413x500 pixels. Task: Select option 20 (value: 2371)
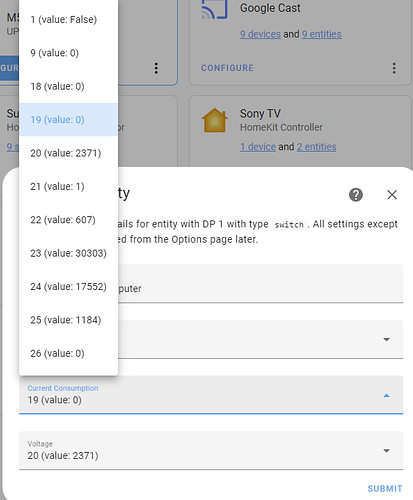click(68, 153)
